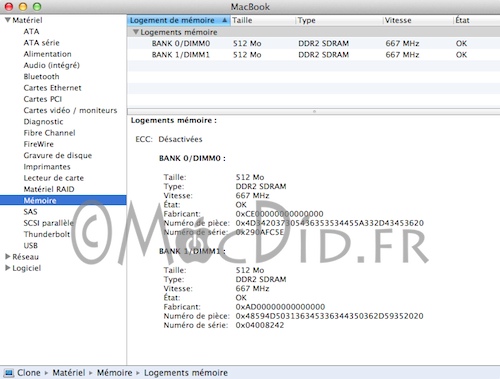Screen dimensions: 500x379
Task: Select the highlighted Mémoire sidebar item
Action: click(63, 200)
